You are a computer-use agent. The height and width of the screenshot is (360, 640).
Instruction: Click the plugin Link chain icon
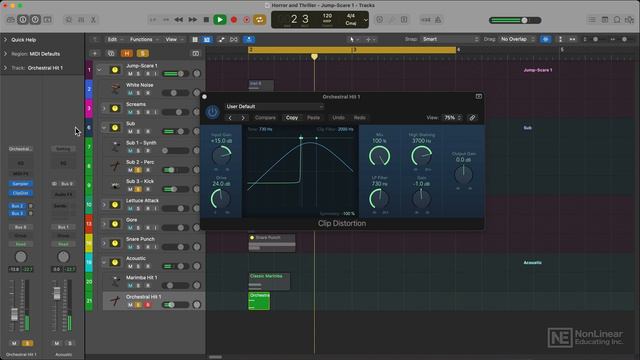coord(472,118)
